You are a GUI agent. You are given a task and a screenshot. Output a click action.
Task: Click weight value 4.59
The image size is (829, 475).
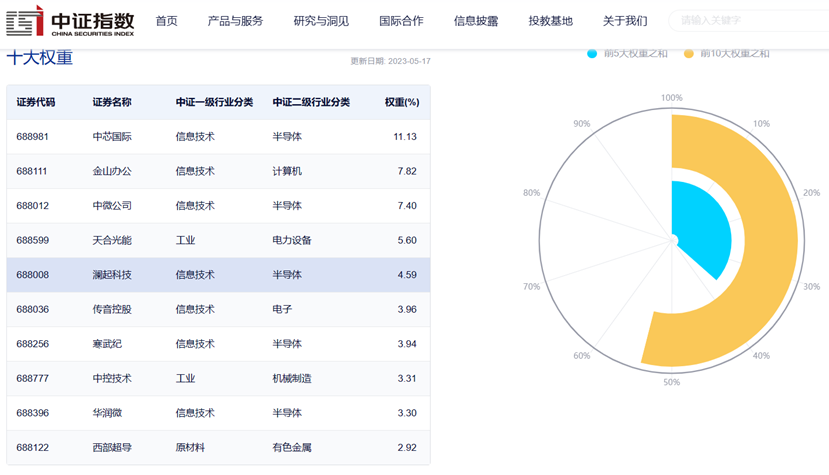coord(407,275)
